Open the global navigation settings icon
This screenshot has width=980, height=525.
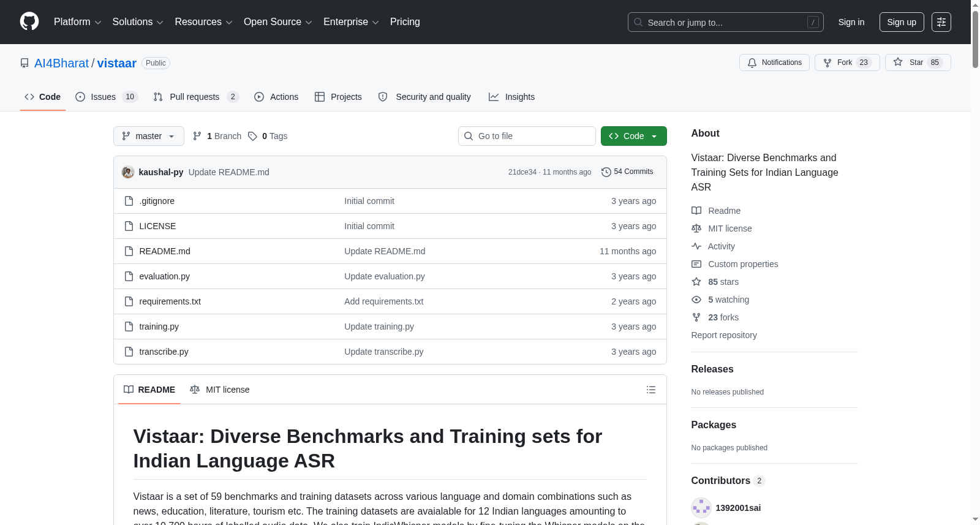coord(941,22)
